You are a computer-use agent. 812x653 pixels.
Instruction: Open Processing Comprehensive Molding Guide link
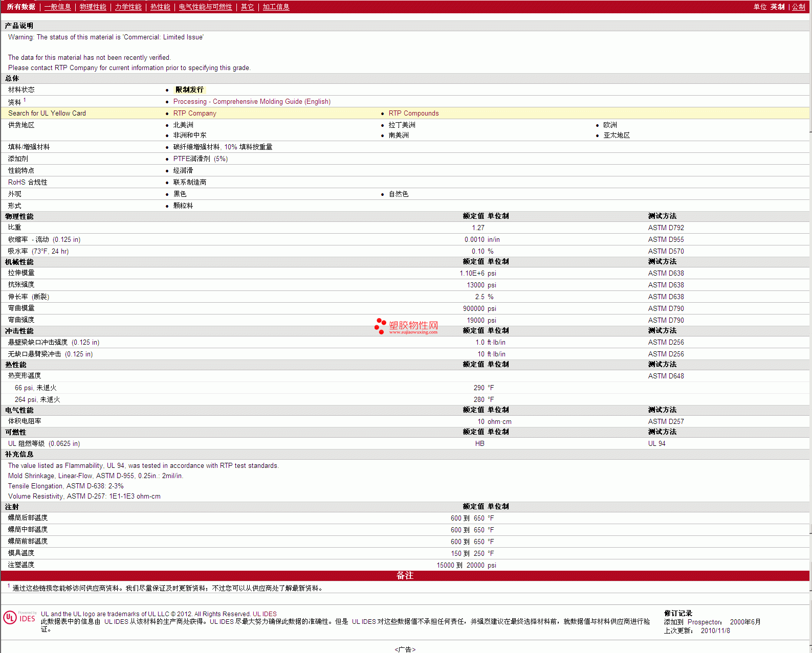pyautogui.click(x=252, y=102)
